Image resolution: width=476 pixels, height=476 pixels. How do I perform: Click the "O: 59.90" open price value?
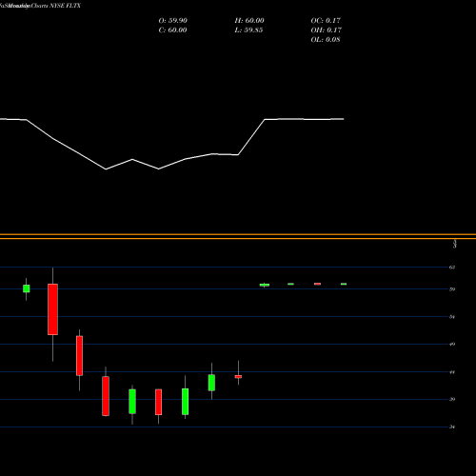pyautogui.click(x=173, y=20)
